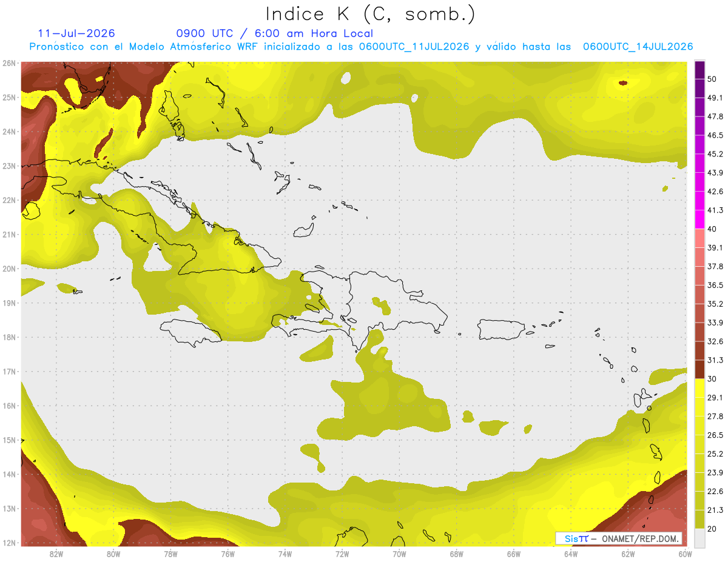
Task: Click the latitude label '18N'
Action: [8, 337]
